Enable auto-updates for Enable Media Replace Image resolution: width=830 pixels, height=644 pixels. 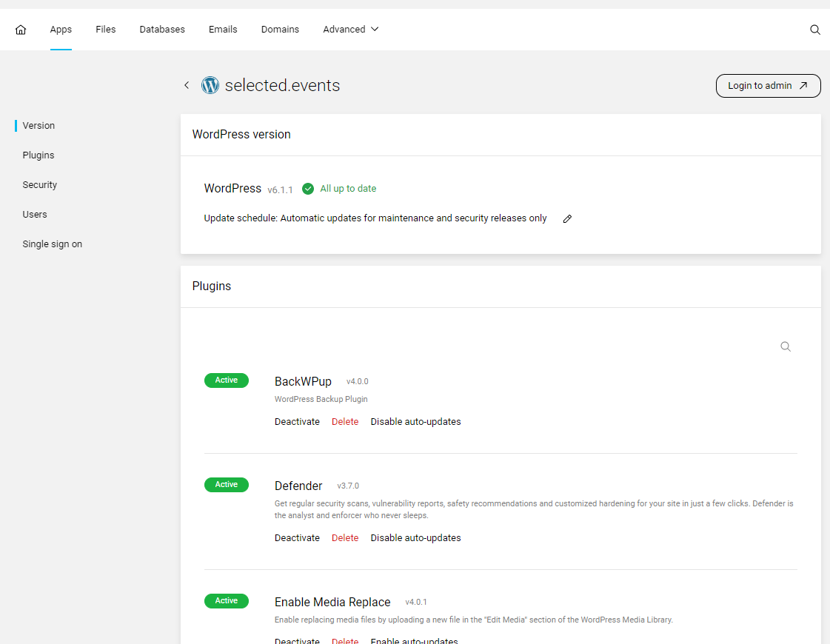(x=414, y=640)
